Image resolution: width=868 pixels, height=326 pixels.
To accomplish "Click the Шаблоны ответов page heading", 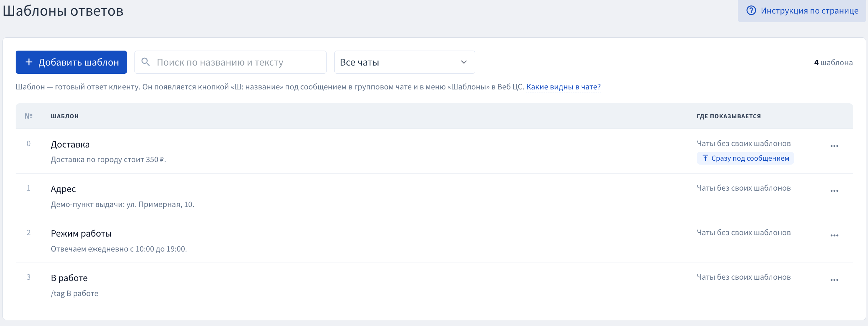I will tap(63, 11).
